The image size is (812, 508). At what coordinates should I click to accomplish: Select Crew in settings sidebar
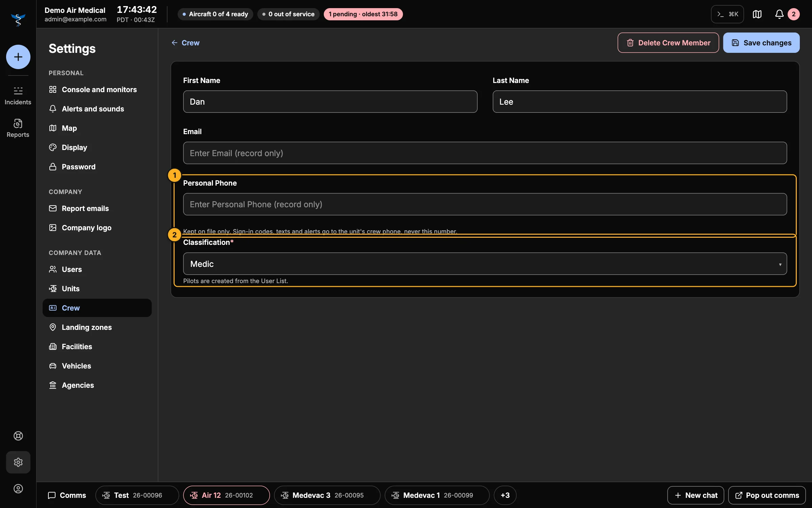[x=97, y=308]
